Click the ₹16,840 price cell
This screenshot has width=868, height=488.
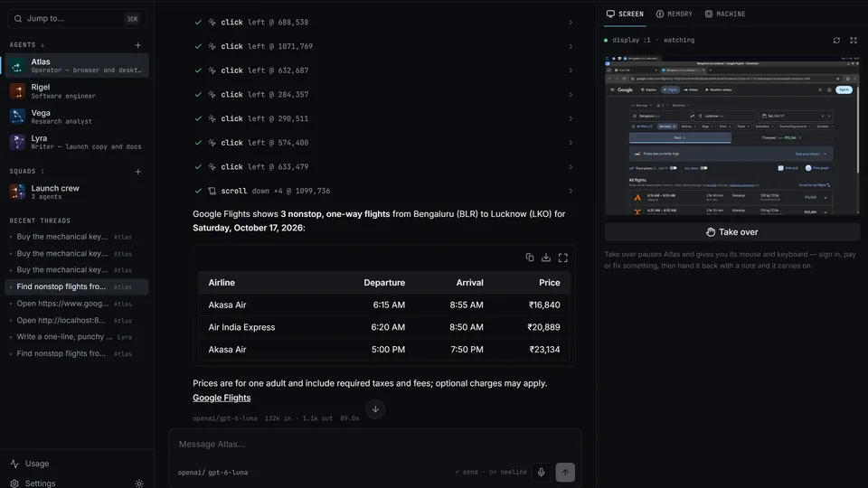click(544, 305)
